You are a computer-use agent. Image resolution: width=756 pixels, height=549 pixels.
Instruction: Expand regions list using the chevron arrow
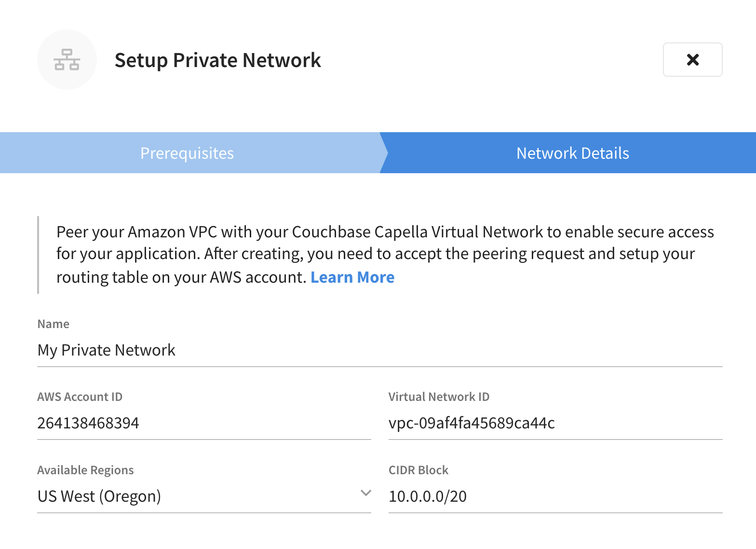(366, 493)
